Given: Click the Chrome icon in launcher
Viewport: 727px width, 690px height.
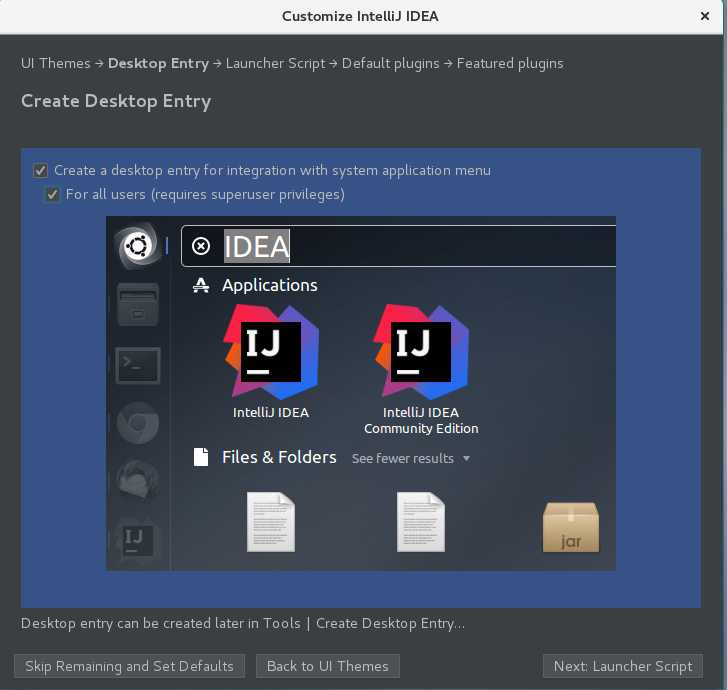Looking at the screenshot, I should point(138,423).
